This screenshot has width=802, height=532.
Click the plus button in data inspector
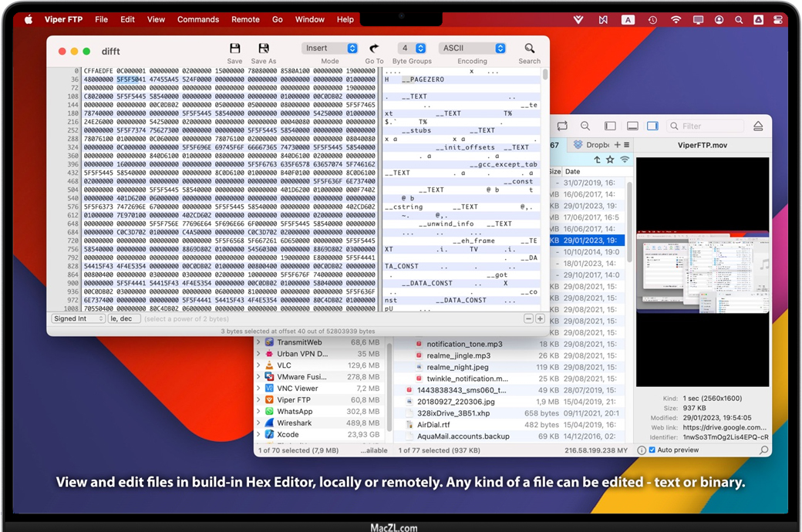(540, 318)
